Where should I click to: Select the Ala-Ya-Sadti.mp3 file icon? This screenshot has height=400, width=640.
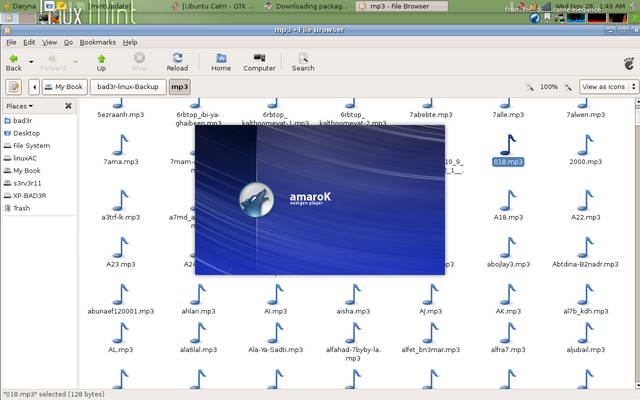(x=276, y=333)
